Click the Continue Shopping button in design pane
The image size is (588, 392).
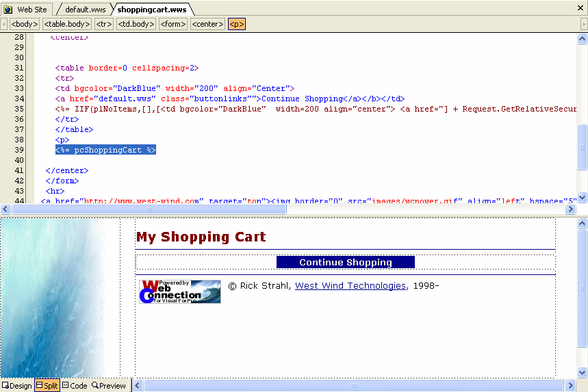(x=346, y=262)
